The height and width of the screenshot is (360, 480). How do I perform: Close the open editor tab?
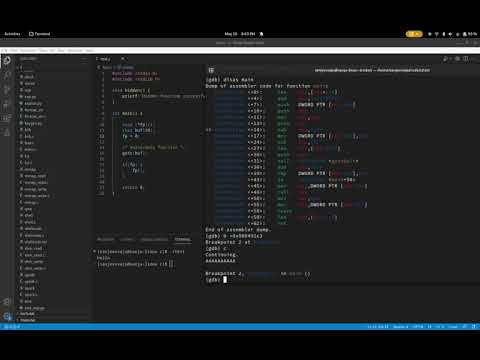tap(123, 59)
